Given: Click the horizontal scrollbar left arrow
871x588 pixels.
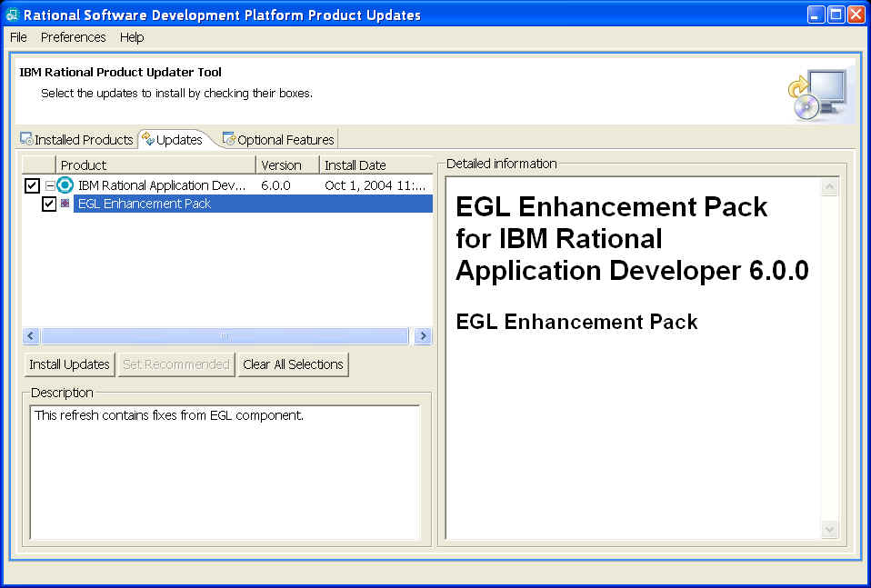Looking at the screenshot, I should [31, 336].
